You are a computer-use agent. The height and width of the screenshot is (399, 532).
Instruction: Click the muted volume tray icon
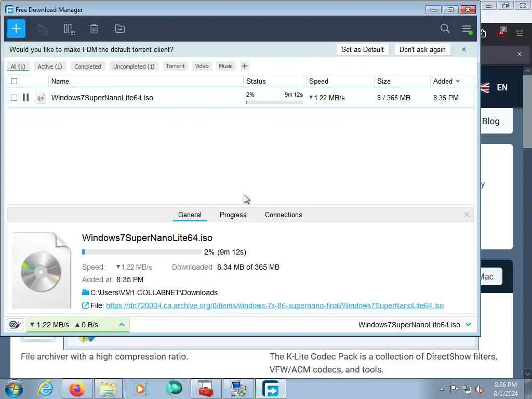click(x=480, y=389)
